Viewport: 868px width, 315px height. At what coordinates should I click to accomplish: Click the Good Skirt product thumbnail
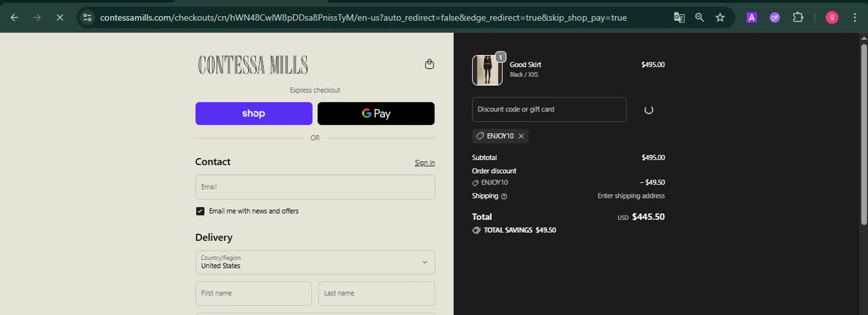[x=487, y=70]
